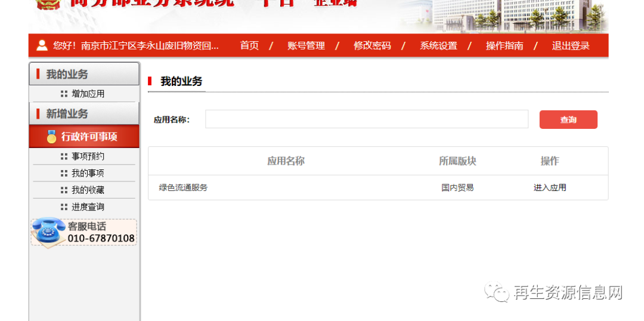Click the user avatar icon beside greeting
This screenshot has width=644, height=321.
tap(42, 45)
